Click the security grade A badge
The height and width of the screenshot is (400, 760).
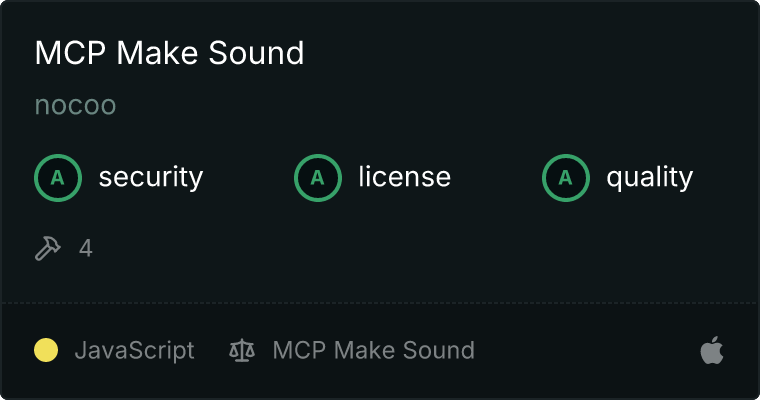(58, 178)
